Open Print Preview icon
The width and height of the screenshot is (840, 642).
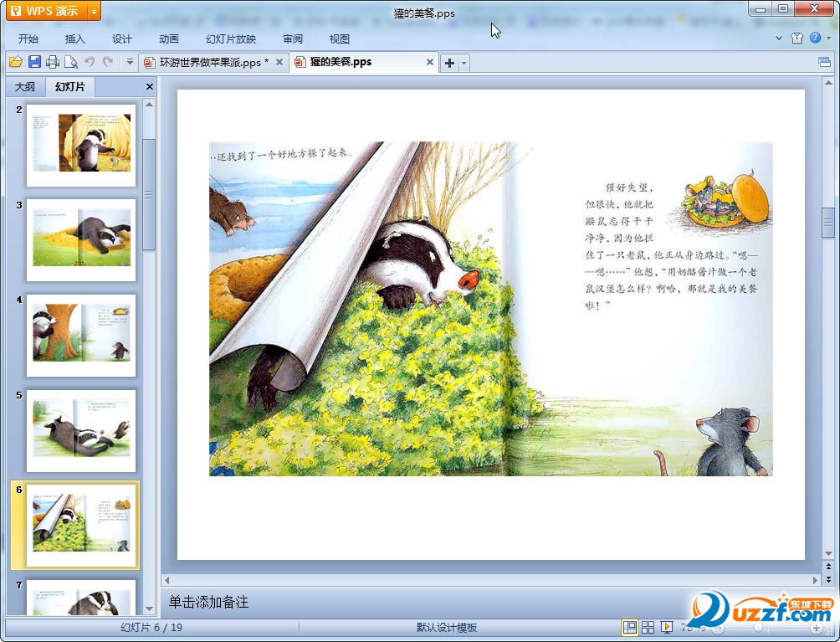click(71, 62)
